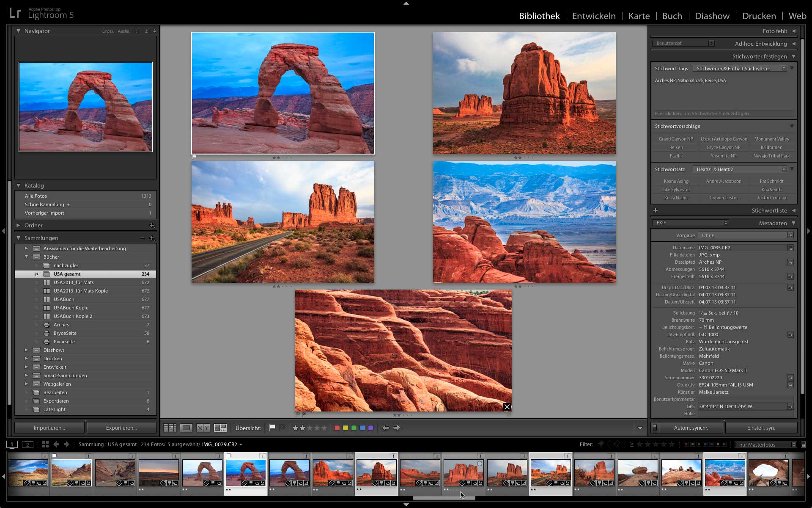Switch to the Entwickeln module

(594, 16)
